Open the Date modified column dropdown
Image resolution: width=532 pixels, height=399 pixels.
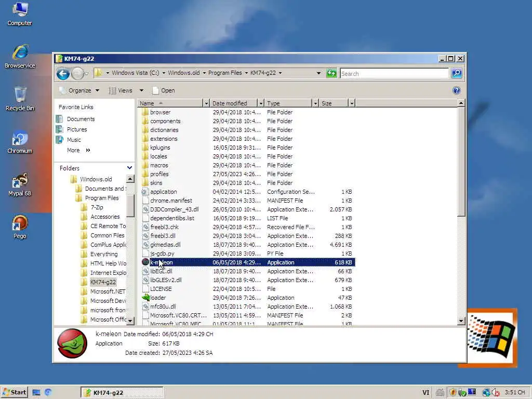pos(261,103)
